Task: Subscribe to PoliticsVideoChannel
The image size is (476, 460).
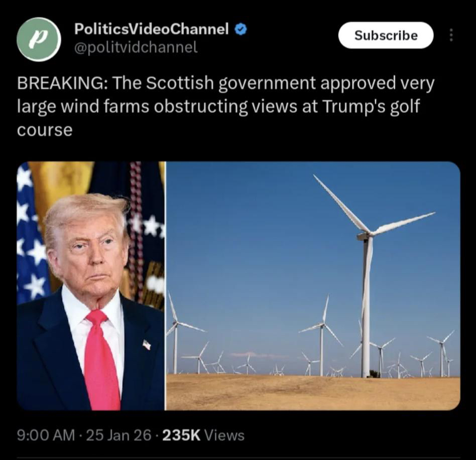Action: pyautogui.click(x=386, y=35)
